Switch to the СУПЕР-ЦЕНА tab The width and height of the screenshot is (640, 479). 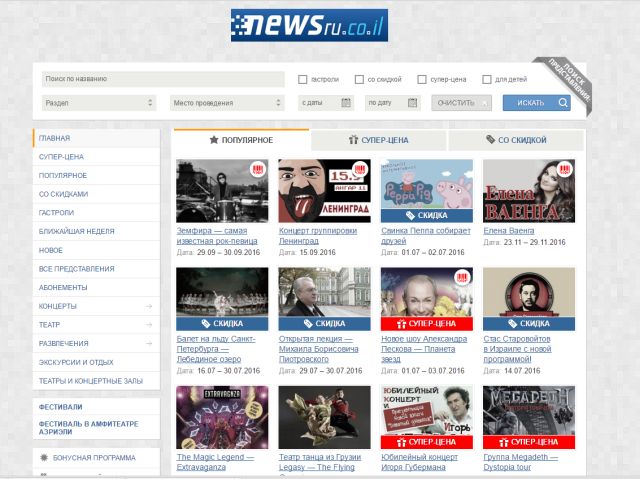click(x=378, y=140)
